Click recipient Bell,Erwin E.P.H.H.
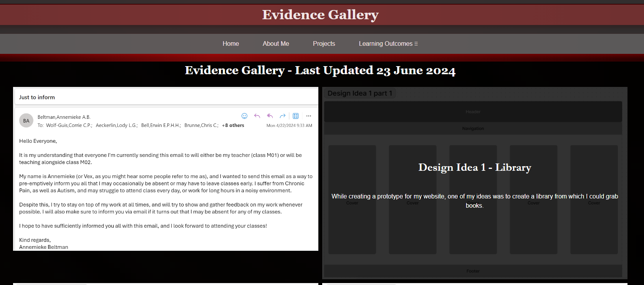Image resolution: width=644 pixels, height=285 pixels. point(161,125)
